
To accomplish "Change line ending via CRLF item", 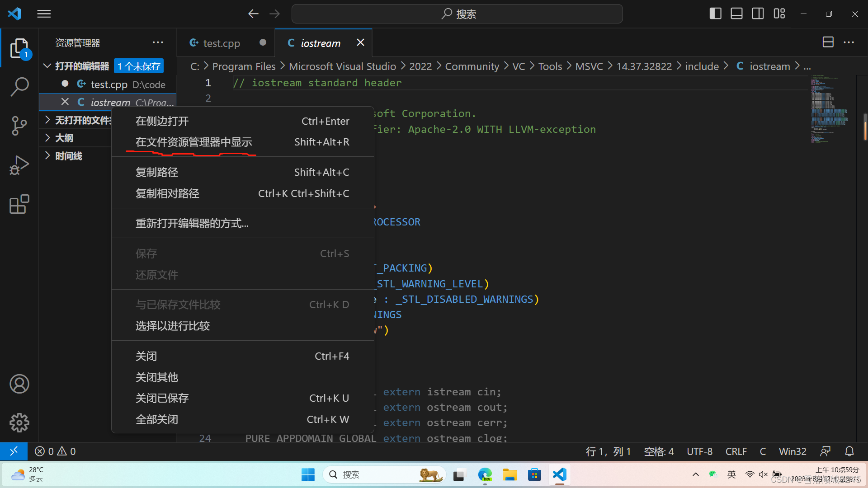I will pos(736,451).
